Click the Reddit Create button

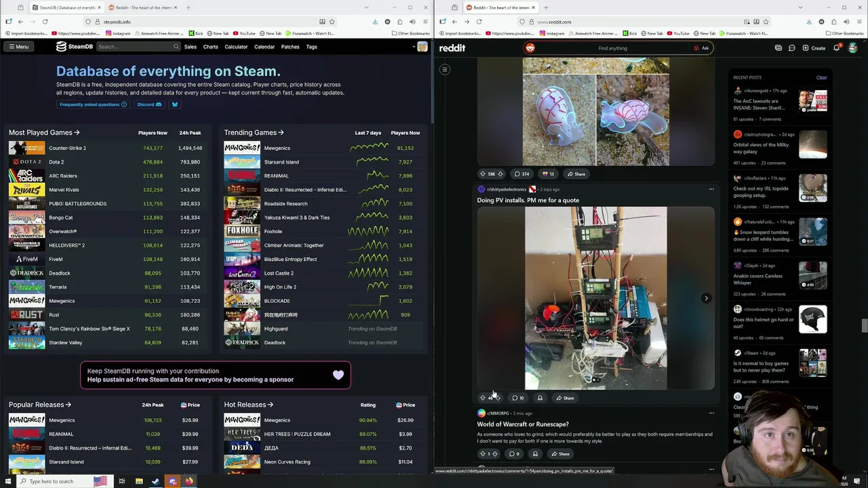814,48
